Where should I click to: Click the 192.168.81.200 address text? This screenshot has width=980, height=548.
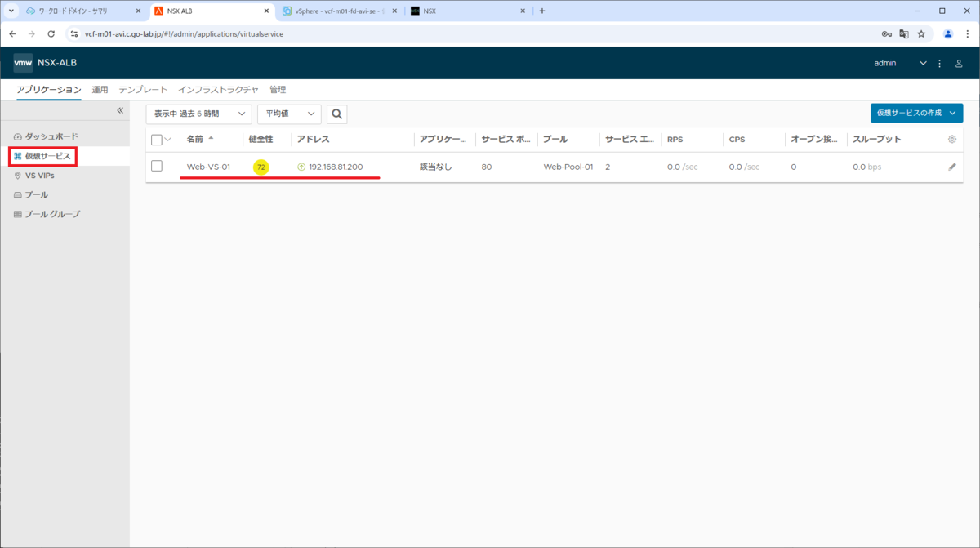click(336, 167)
